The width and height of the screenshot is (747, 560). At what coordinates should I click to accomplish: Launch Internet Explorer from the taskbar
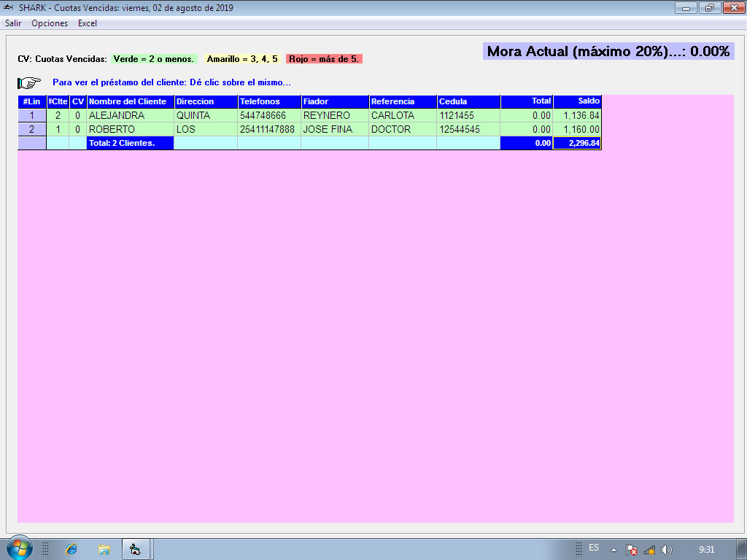point(71,549)
